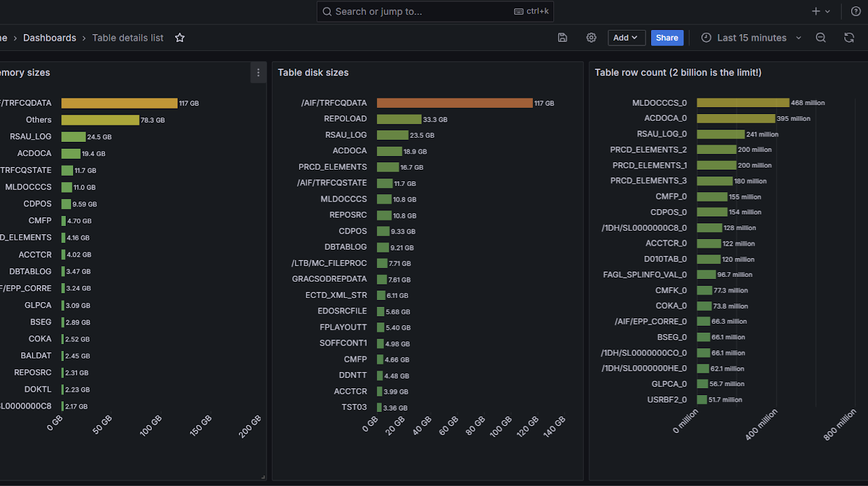Click the Share button

[667, 38]
